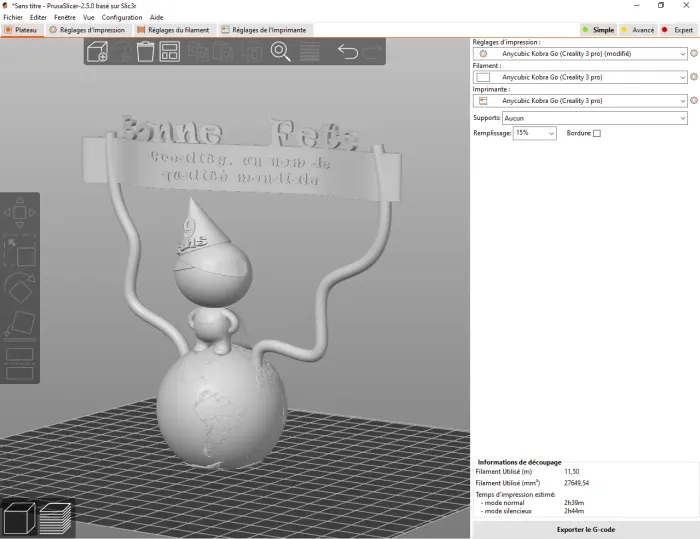Switch to Réglages du filament tab
700x539 pixels.
pos(174,30)
